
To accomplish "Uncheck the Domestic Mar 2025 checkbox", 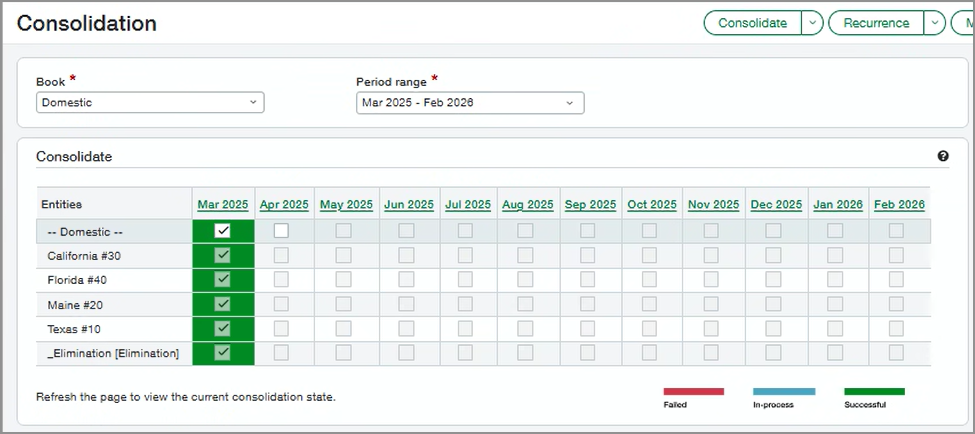I will pos(222,231).
